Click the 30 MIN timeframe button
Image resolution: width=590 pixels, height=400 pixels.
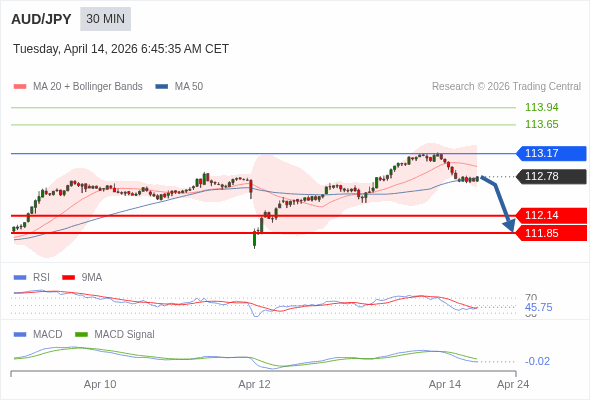(105, 19)
